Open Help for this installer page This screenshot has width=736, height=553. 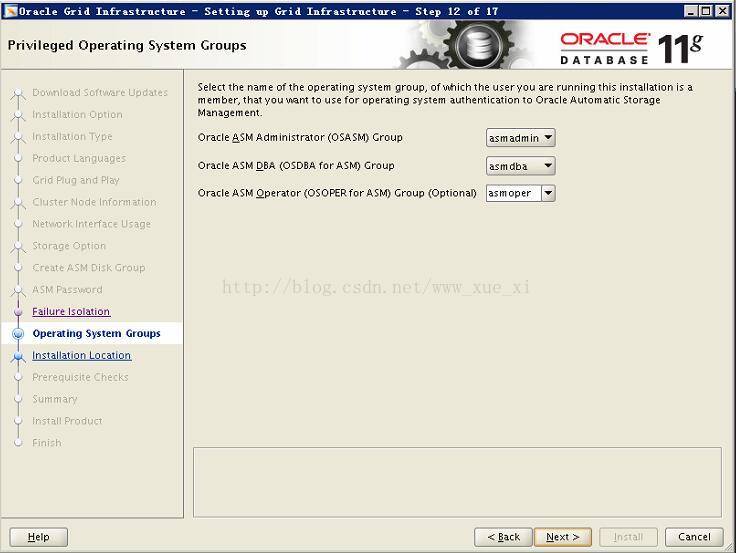38,537
